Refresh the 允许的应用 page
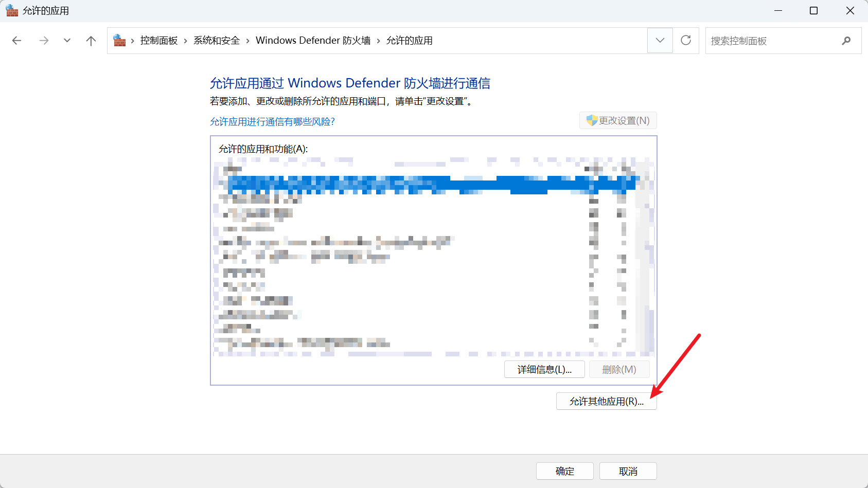868x488 pixels. click(x=686, y=41)
